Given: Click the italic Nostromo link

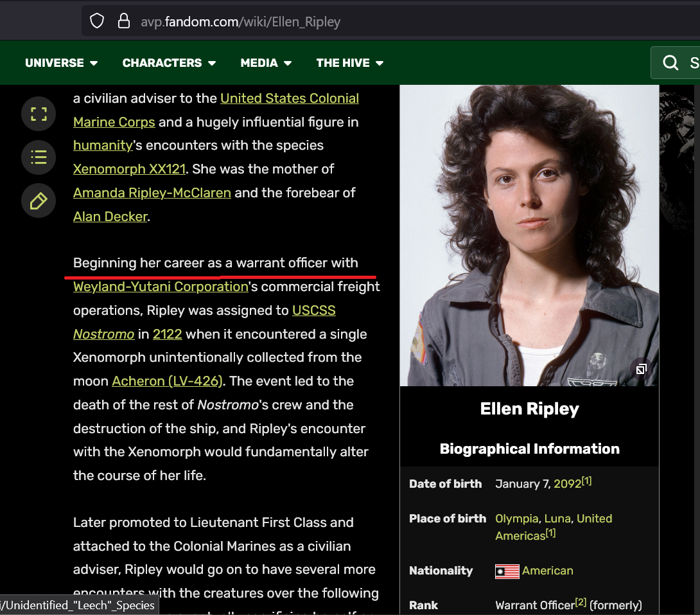Looking at the screenshot, I should coord(103,334).
